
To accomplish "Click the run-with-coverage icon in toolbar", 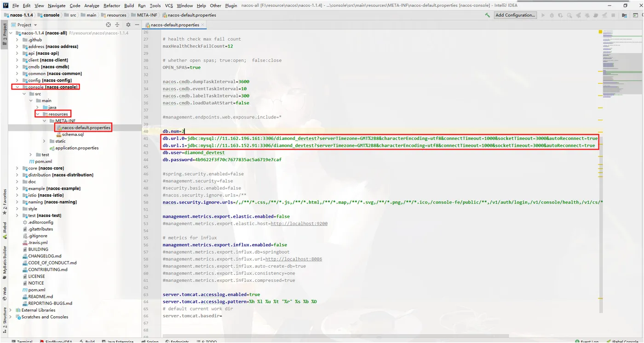I will pos(561,15).
